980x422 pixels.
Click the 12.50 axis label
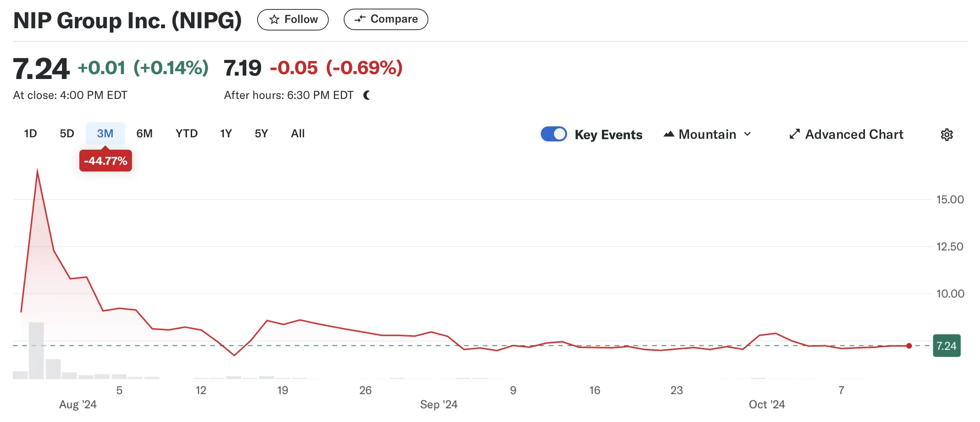pyautogui.click(x=950, y=247)
